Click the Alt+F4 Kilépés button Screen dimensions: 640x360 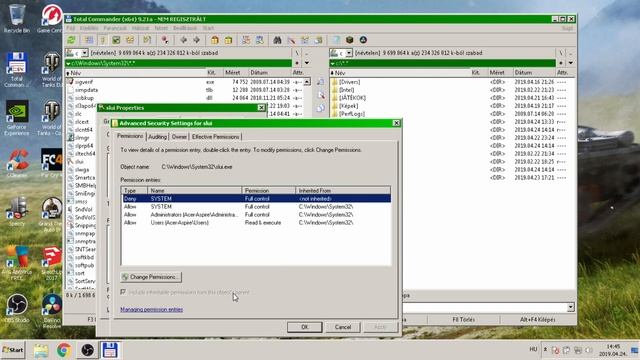(x=538, y=320)
